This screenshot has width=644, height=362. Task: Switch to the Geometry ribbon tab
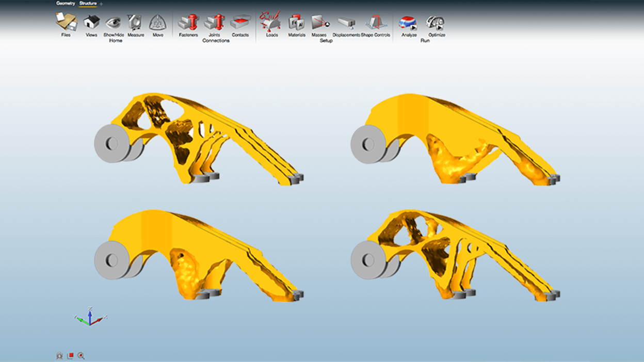(66, 4)
